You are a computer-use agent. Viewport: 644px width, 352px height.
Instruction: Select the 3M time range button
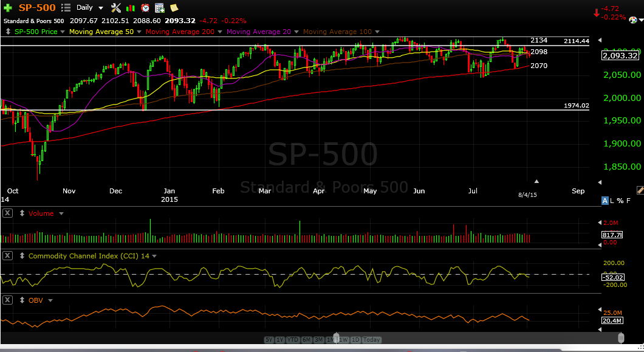point(319,340)
